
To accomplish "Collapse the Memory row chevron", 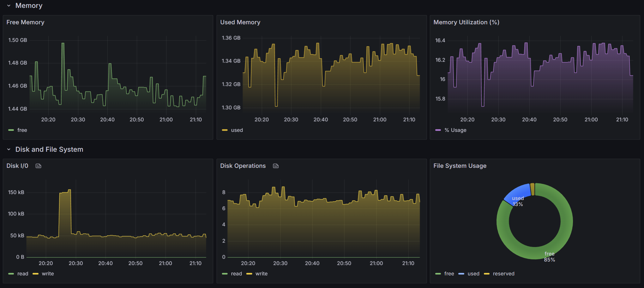I will pyautogui.click(x=9, y=6).
